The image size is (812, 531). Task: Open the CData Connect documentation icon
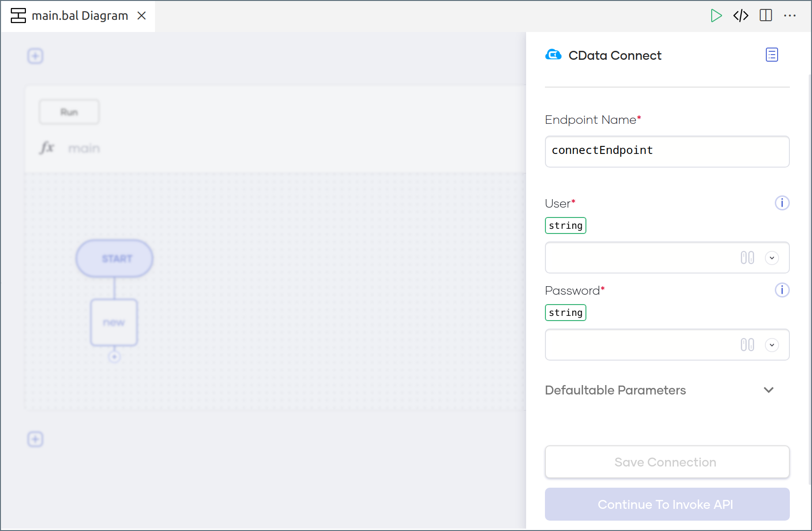[772, 55]
